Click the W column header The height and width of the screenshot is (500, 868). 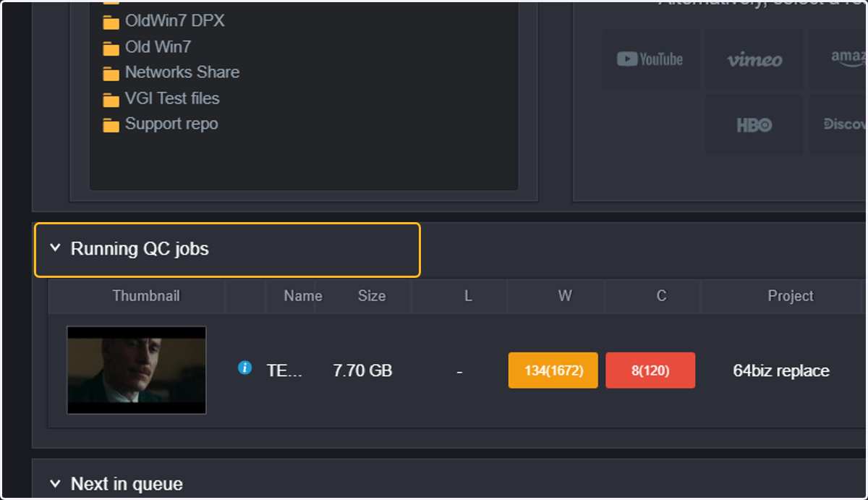(565, 296)
